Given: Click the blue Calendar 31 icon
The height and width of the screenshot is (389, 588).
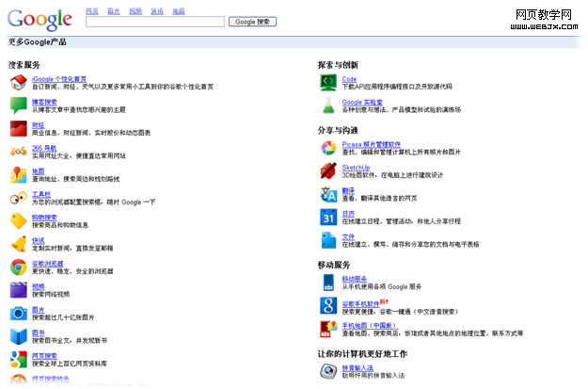Looking at the screenshot, I should click(328, 217).
